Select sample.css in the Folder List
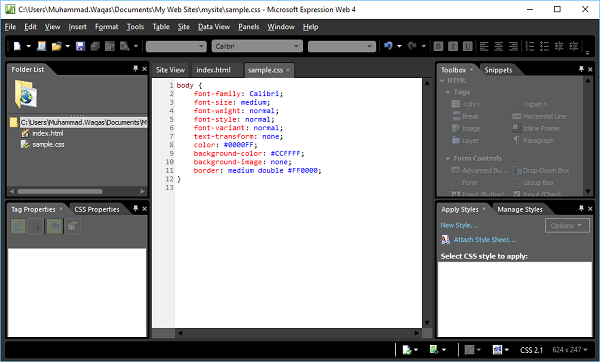This screenshot has height=362, width=600. (x=48, y=144)
